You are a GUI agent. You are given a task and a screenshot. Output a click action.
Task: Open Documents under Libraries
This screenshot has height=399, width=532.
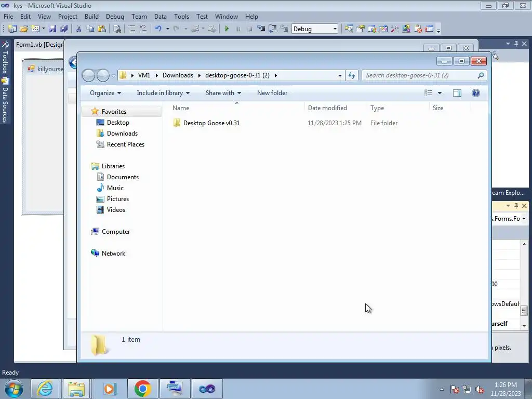(x=123, y=177)
